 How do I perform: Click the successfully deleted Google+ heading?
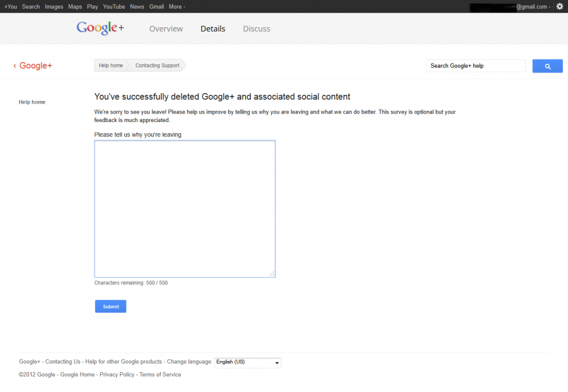[x=222, y=96]
